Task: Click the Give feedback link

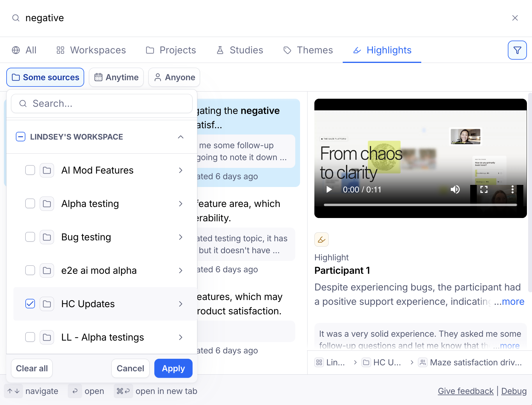Action: tap(465, 391)
